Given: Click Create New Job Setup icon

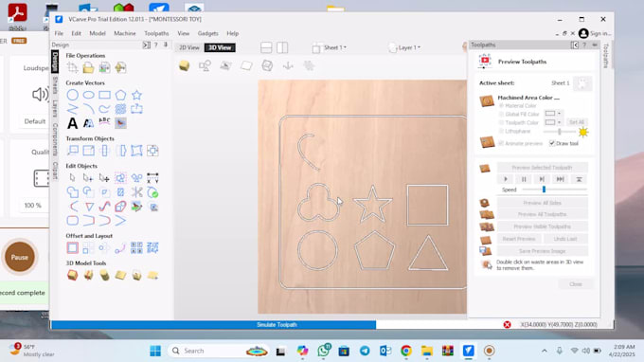Looking at the screenshot, I should (73, 68).
